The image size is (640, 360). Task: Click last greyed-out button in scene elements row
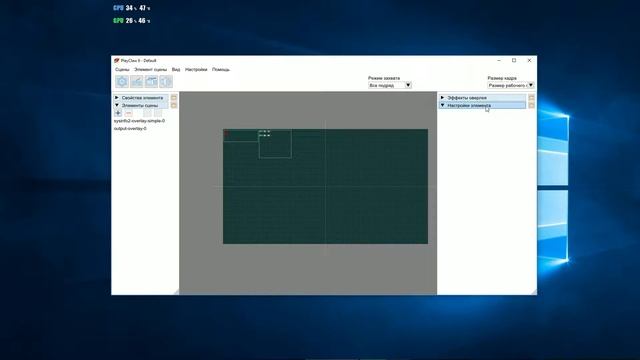[x=158, y=113]
